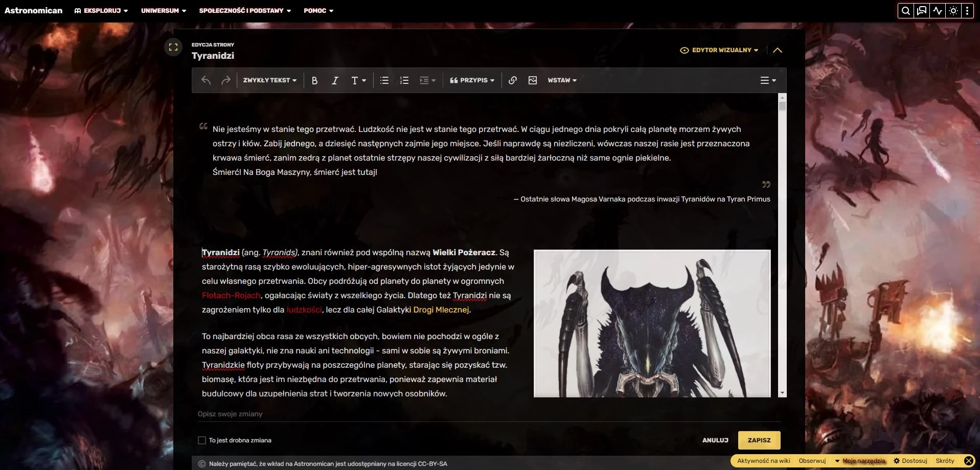Collapse the editor header with the chevron
Viewport: 980px width, 470px height.
pos(778,50)
